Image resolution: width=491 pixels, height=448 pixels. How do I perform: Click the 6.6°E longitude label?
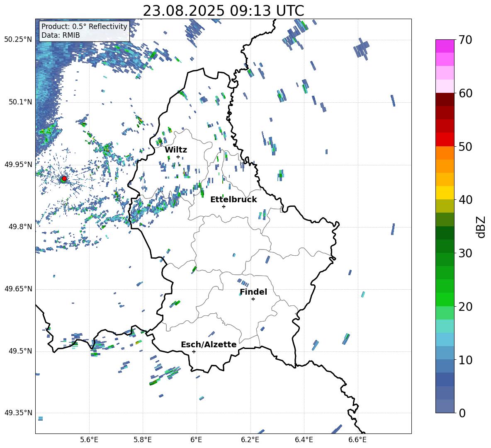coord(357,440)
